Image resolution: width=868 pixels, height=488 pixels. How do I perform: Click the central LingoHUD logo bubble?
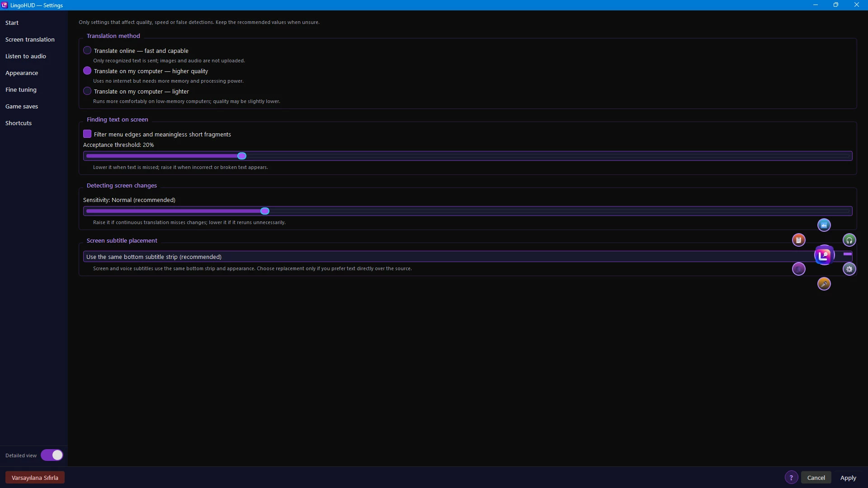824,255
